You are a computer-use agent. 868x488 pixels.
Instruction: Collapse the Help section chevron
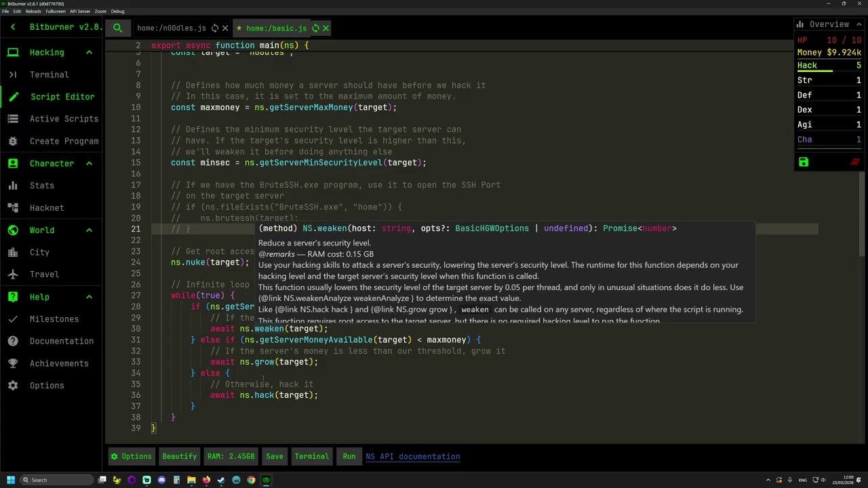[89, 297]
